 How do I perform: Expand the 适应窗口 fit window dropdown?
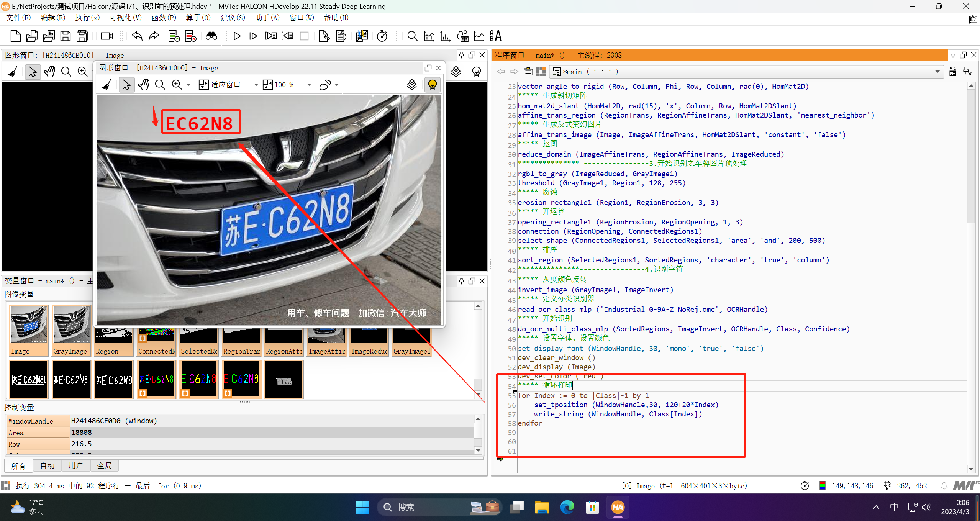[x=256, y=85]
